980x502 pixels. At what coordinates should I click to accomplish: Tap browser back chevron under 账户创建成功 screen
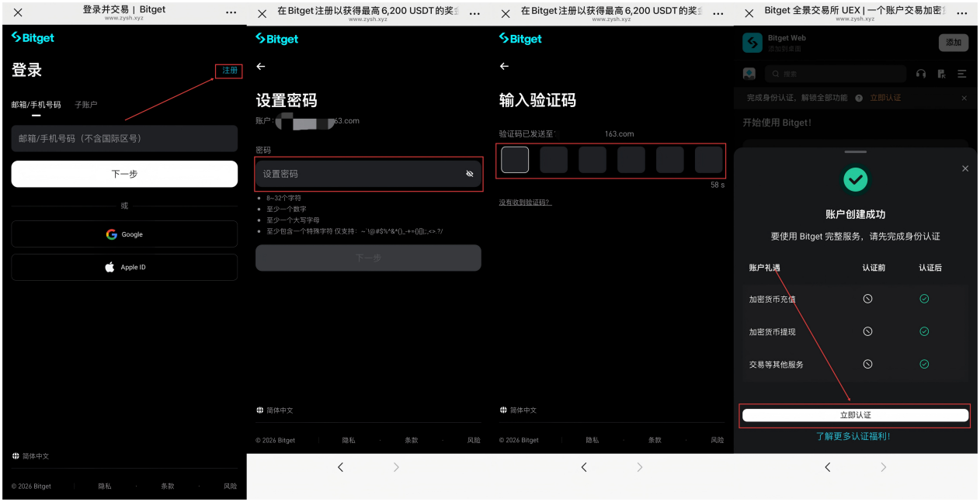click(x=827, y=467)
